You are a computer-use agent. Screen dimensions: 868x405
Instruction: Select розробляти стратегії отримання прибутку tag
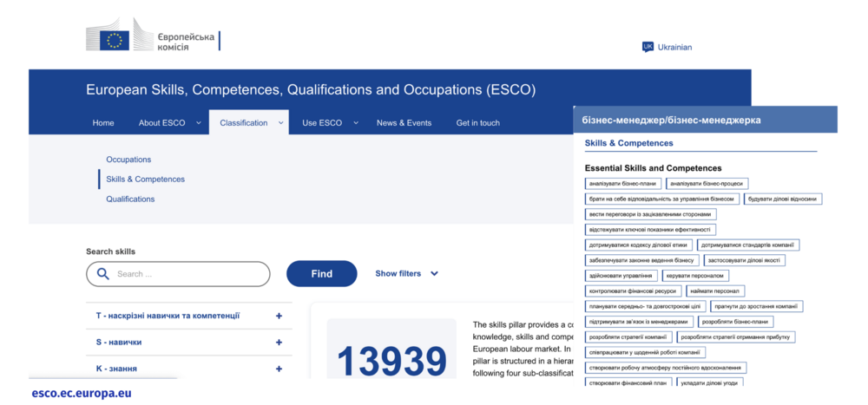(x=736, y=337)
